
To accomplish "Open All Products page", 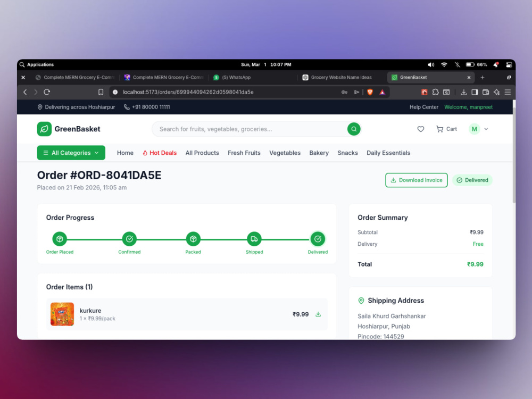I will 202,153.
